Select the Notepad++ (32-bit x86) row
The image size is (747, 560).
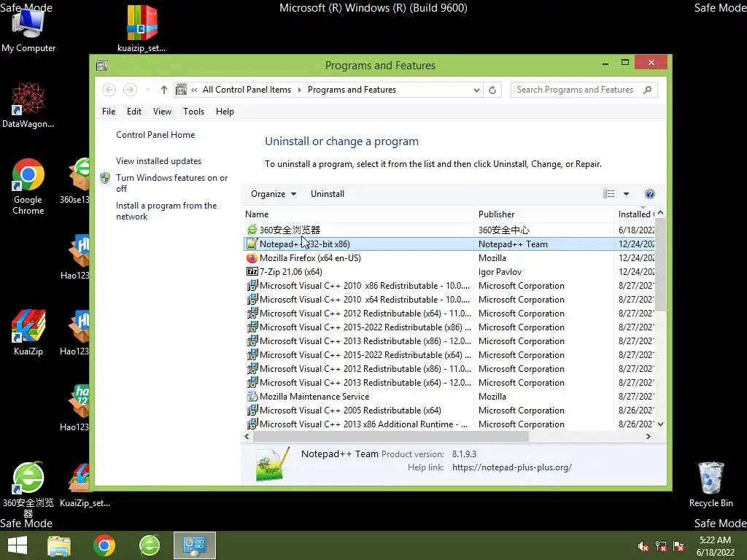point(449,244)
